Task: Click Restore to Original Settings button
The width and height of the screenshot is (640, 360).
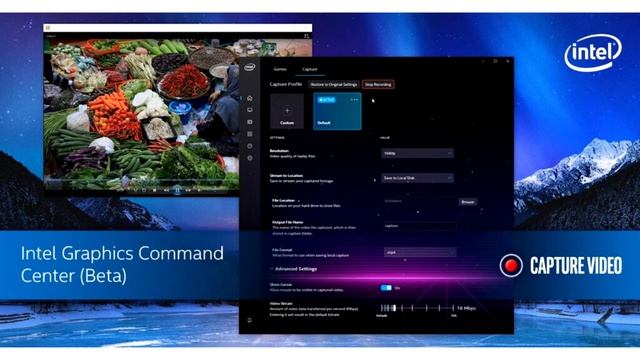Action: pos(333,84)
